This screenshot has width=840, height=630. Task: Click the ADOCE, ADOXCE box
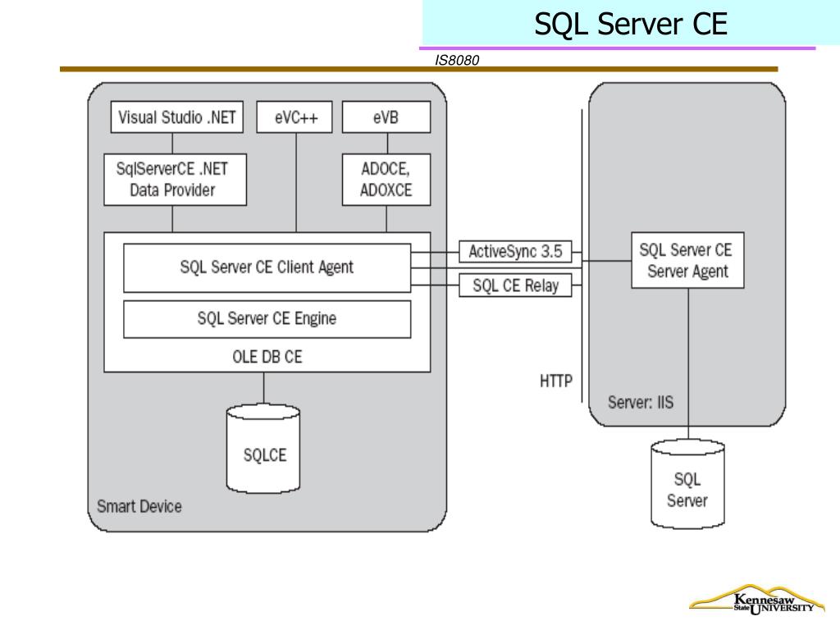[386, 180]
